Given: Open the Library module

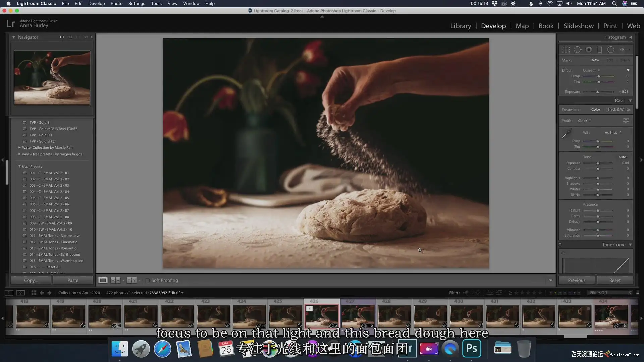Looking at the screenshot, I should pyautogui.click(x=461, y=26).
